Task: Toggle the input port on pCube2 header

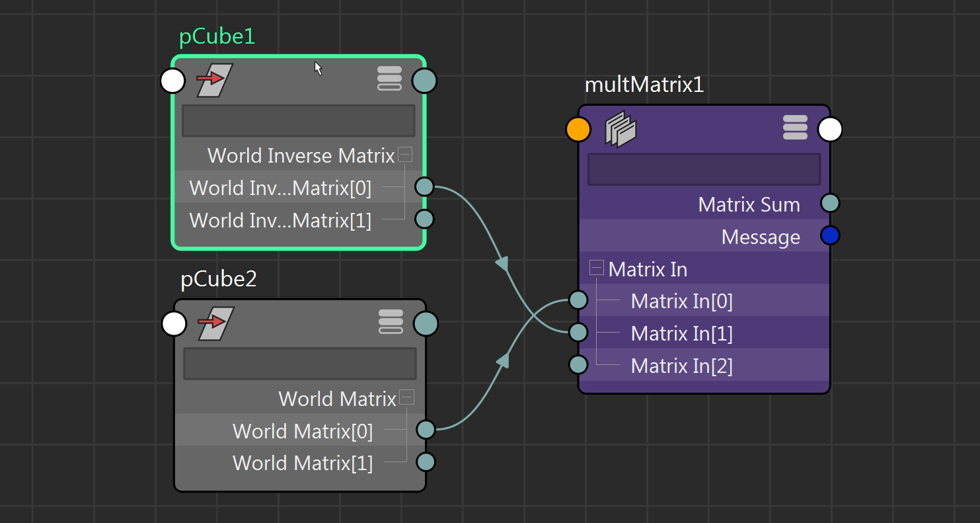Action: [174, 323]
